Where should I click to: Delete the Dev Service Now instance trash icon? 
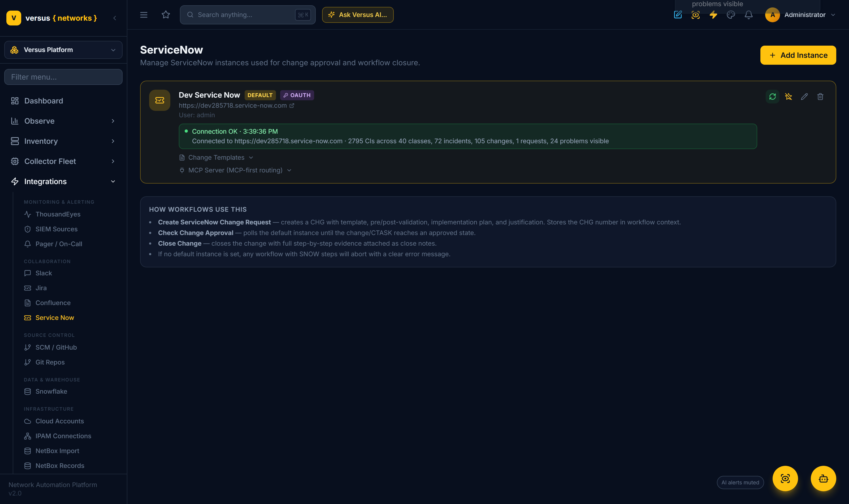pos(820,97)
